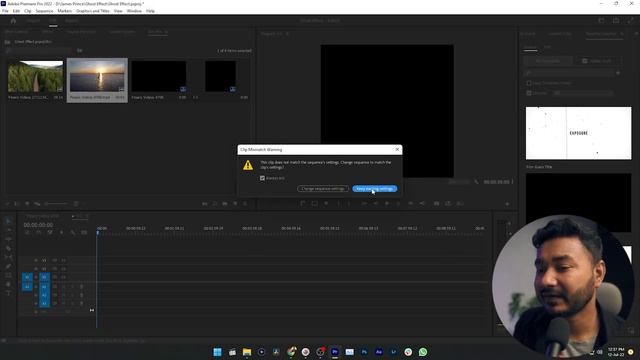Open the Program Monitor button editor plus
640x360 pixels.
point(507,204)
